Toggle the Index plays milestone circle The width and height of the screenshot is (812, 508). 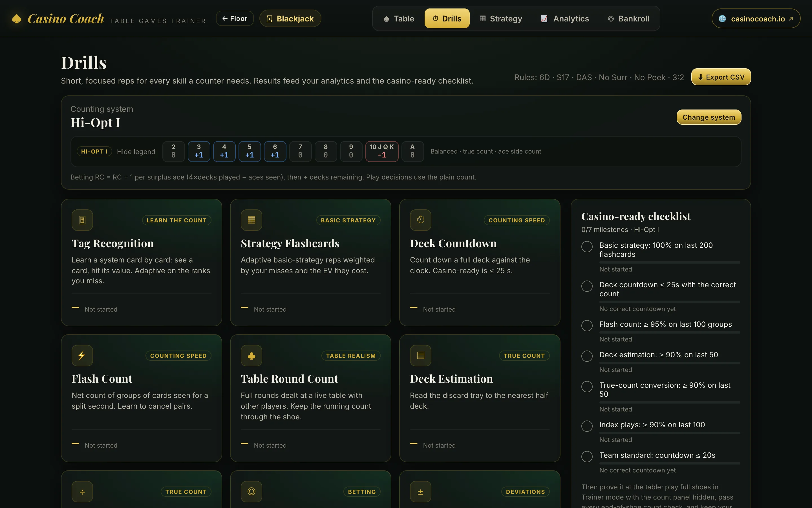[x=587, y=426]
